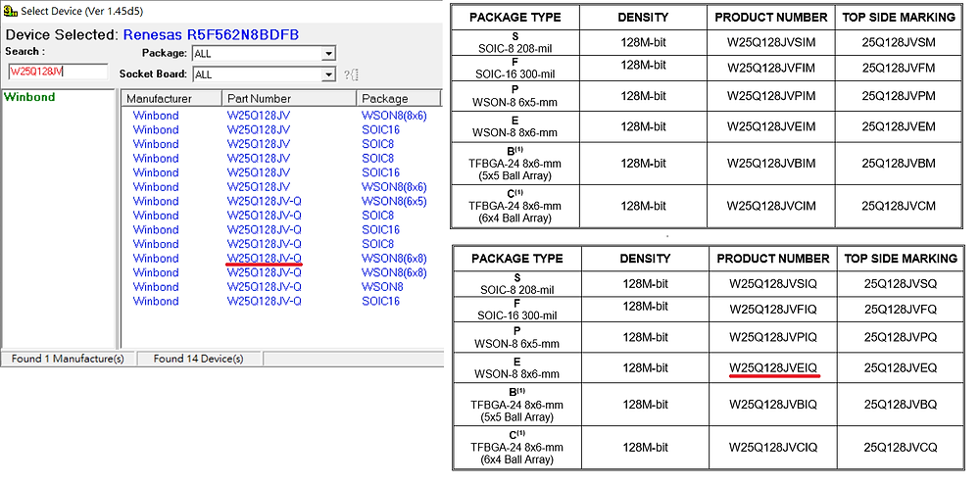Click the top side marking 25Q128JVFM cell
The image size is (980, 484).
[x=899, y=68]
